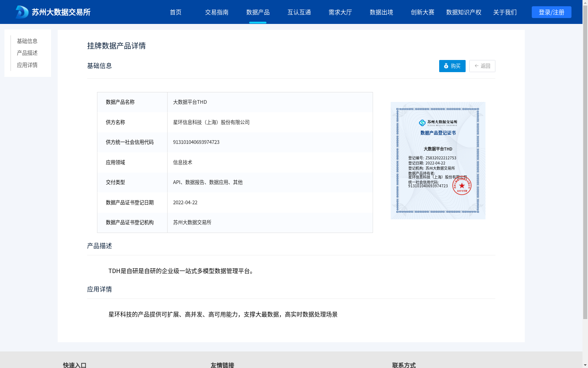
Task: Click the scrollbar up arrow
Action: pyautogui.click(x=585, y=2)
